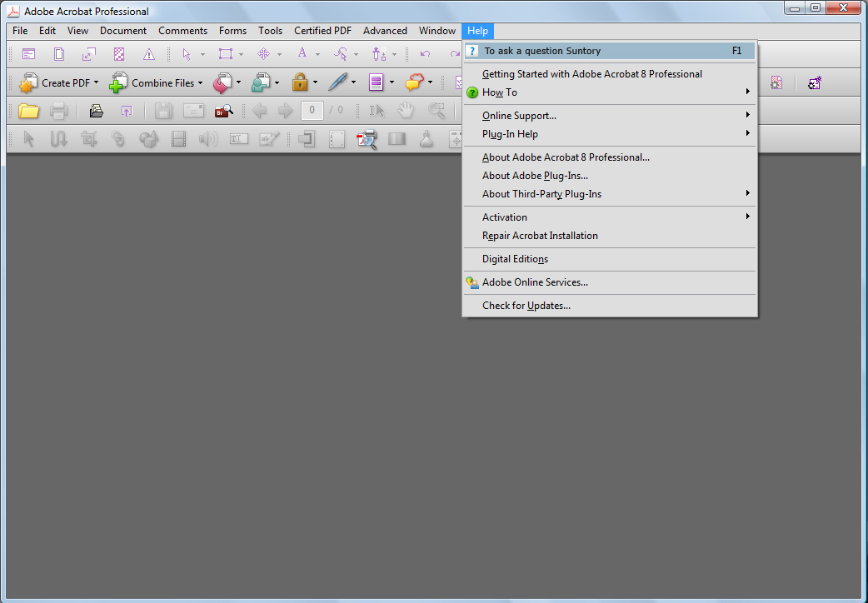Open the Document menu

pos(123,31)
